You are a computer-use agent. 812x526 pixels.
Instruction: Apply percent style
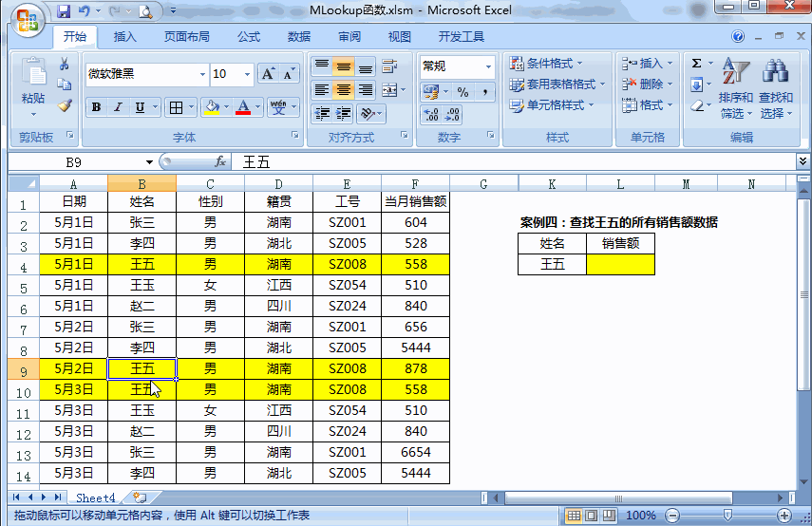click(463, 92)
